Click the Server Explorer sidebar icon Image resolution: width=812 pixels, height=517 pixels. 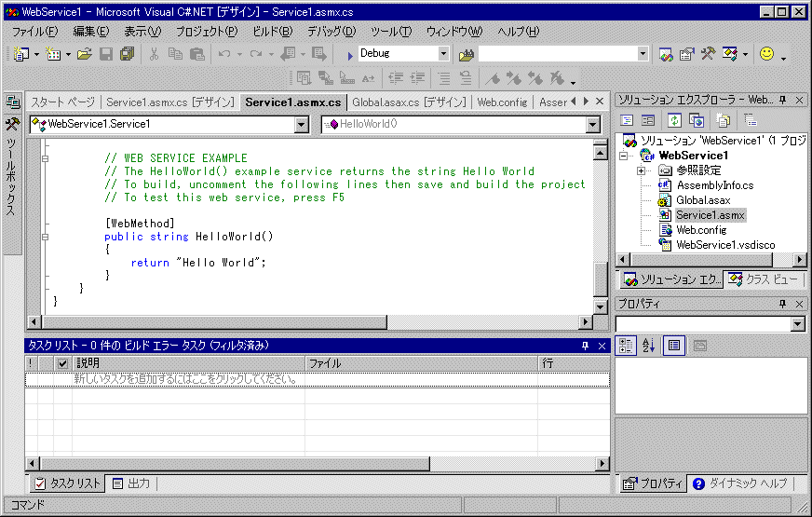[12, 101]
